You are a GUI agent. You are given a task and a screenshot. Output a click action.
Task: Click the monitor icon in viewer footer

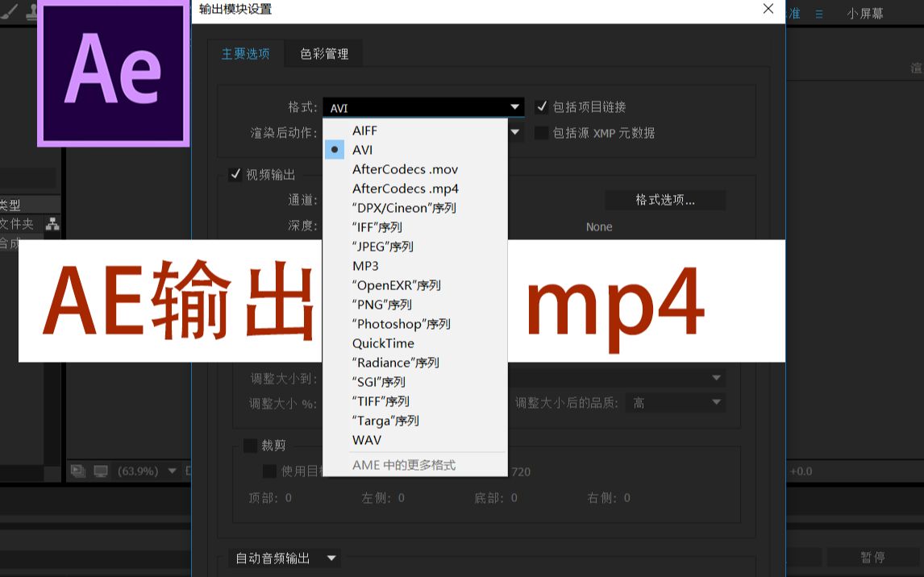click(101, 471)
